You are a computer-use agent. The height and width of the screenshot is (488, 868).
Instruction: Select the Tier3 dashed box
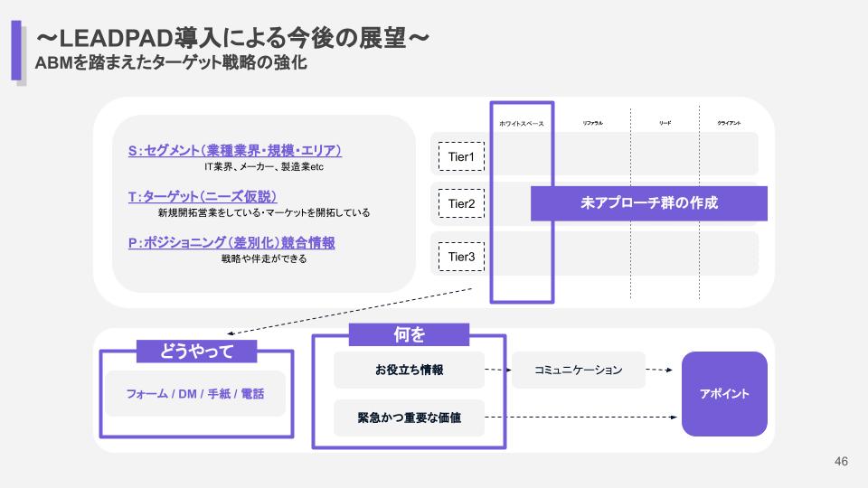click(x=461, y=257)
